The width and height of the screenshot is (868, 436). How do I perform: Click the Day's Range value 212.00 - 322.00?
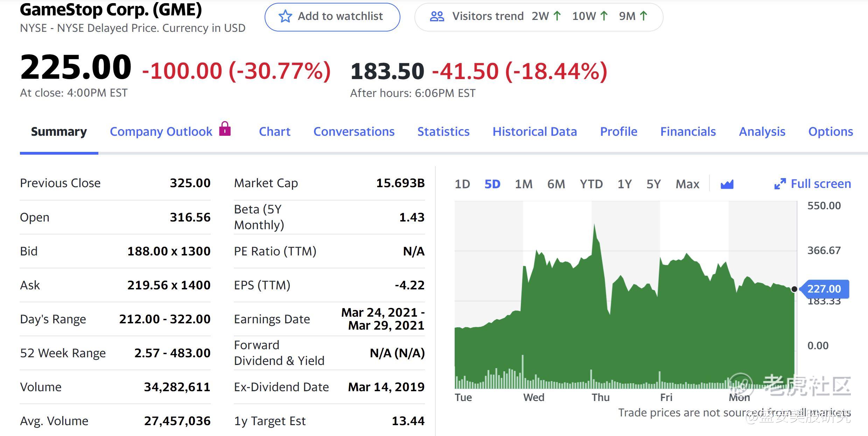(165, 319)
